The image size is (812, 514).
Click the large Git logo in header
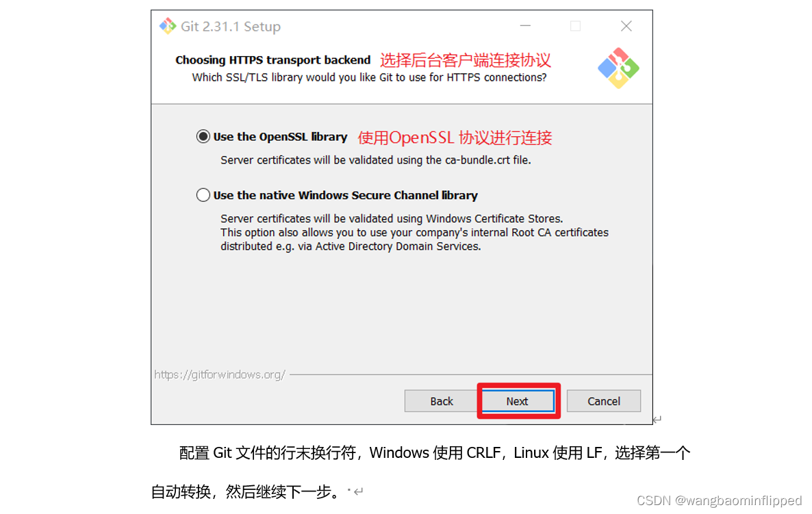(618, 68)
